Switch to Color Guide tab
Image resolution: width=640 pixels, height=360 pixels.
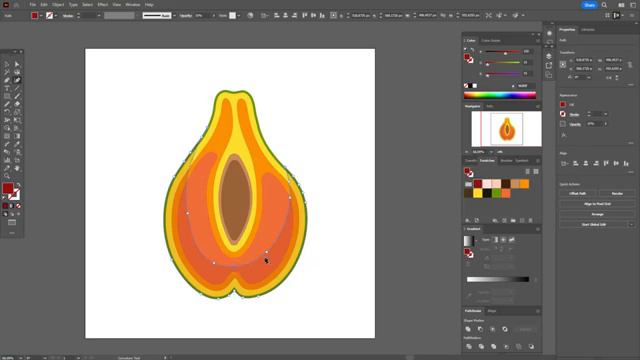491,41
